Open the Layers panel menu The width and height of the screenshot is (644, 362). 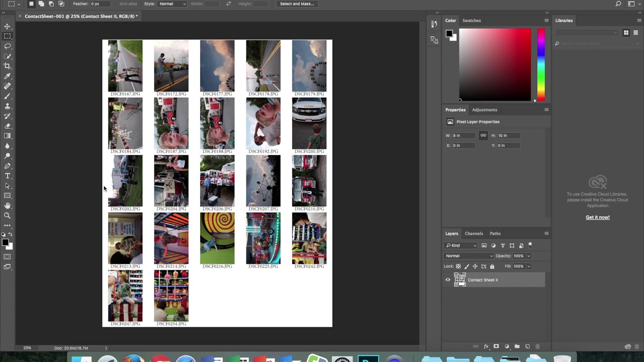546,233
